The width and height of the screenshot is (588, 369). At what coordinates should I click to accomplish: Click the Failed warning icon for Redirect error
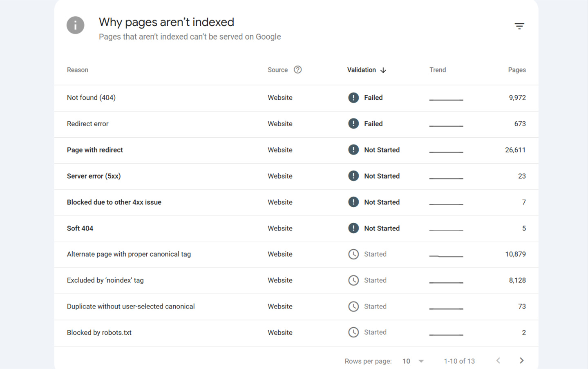pyautogui.click(x=353, y=123)
